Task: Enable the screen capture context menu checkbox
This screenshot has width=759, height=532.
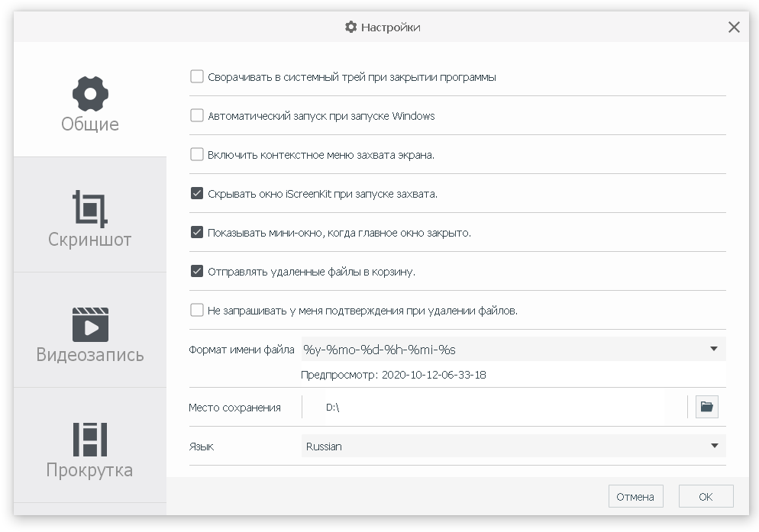Action: tap(197, 155)
